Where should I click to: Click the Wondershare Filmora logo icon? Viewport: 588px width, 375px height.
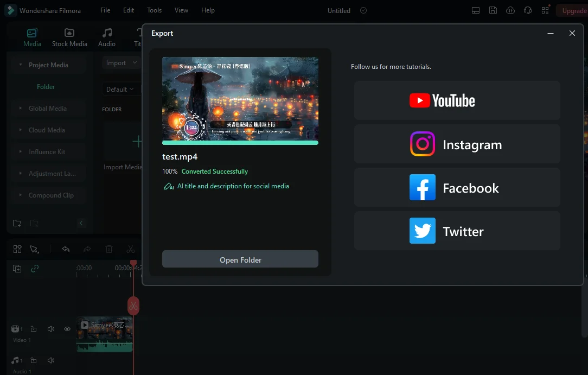coord(10,10)
